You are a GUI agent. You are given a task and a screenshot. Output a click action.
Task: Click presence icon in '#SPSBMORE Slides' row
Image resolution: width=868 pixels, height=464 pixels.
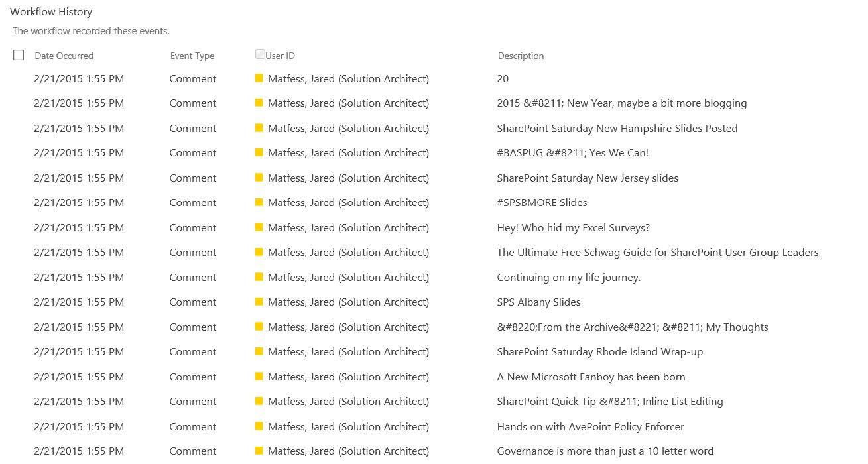point(259,202)
